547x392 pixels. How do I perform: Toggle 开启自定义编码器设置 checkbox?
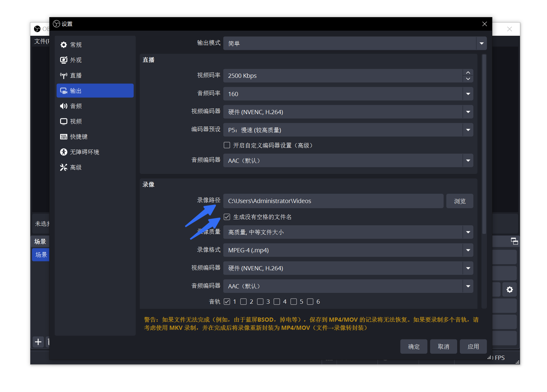click(227, 145)
